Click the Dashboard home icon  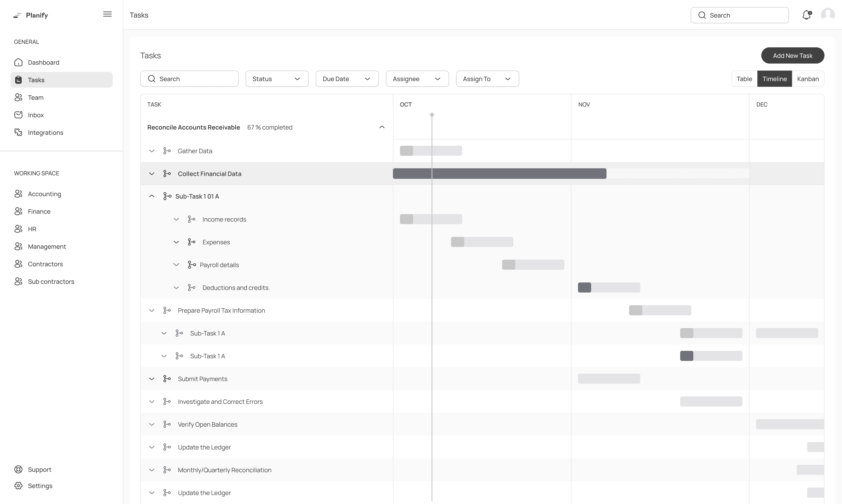(x=18, y=62)
